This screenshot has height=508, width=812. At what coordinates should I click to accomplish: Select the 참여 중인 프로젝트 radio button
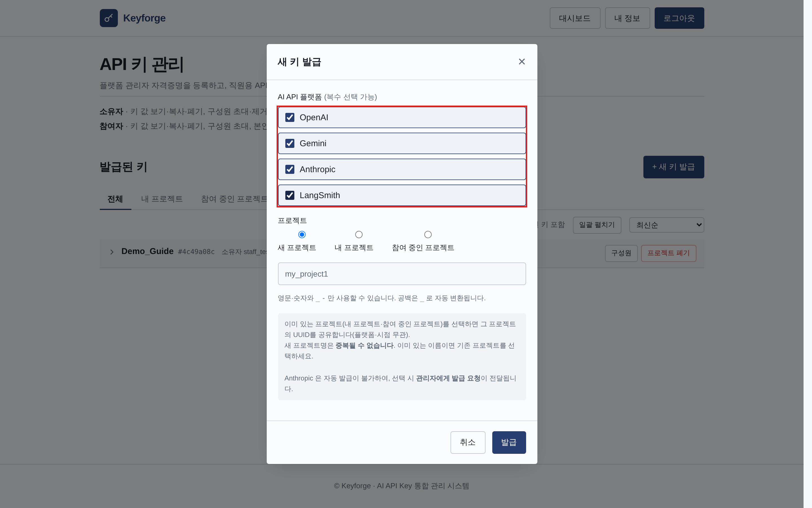pyautogui.click(x=428, y=235)
